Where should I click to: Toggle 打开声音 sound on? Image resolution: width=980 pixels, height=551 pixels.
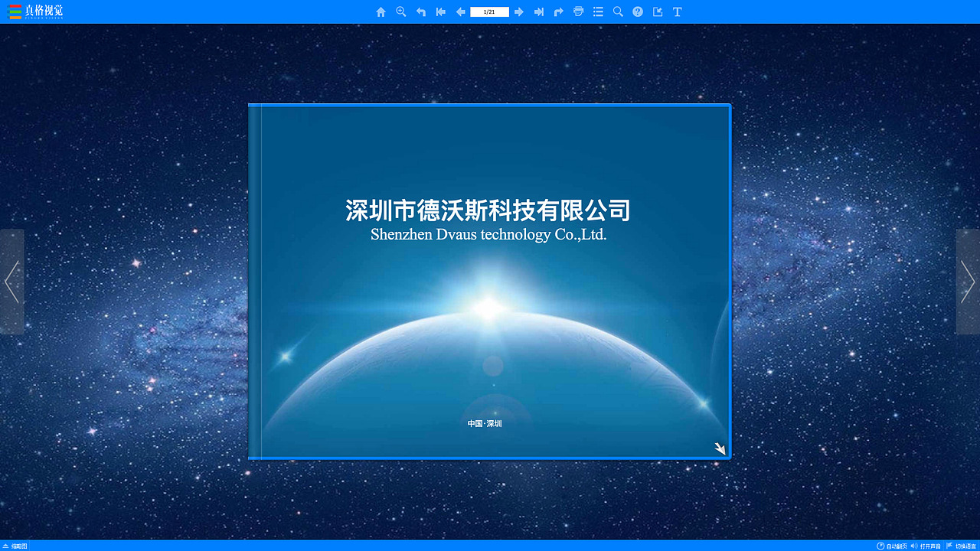point(926,546)
